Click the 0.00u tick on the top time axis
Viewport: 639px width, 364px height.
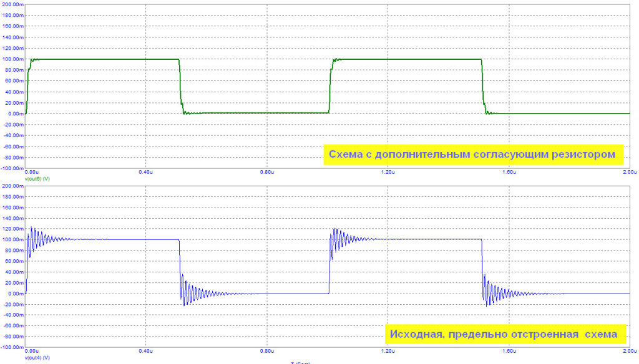32,173
